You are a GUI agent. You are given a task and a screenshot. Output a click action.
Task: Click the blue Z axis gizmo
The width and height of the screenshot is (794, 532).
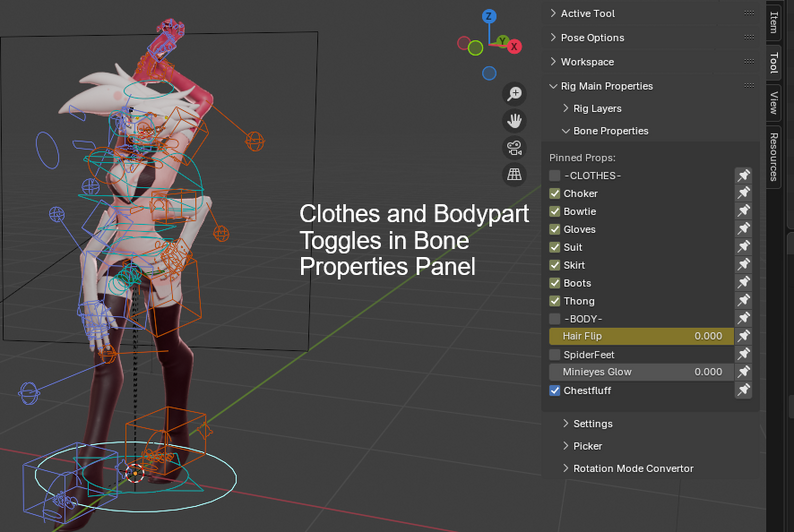click(489, 16)
